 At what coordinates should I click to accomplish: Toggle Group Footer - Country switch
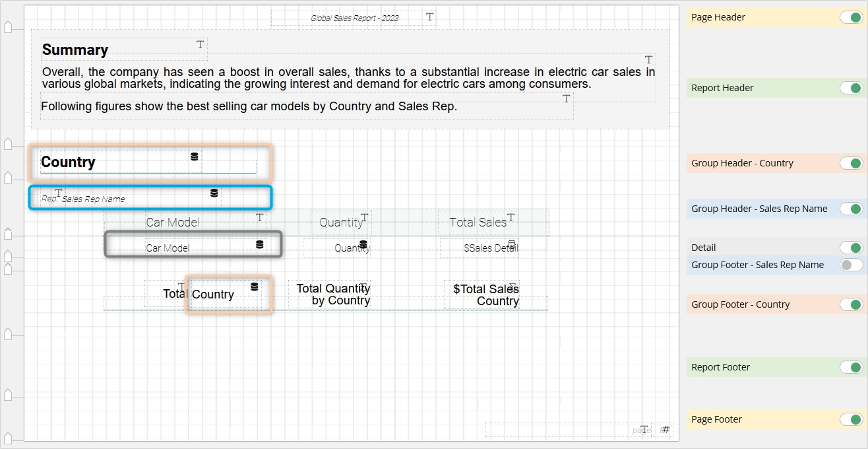tap(851, 304)
